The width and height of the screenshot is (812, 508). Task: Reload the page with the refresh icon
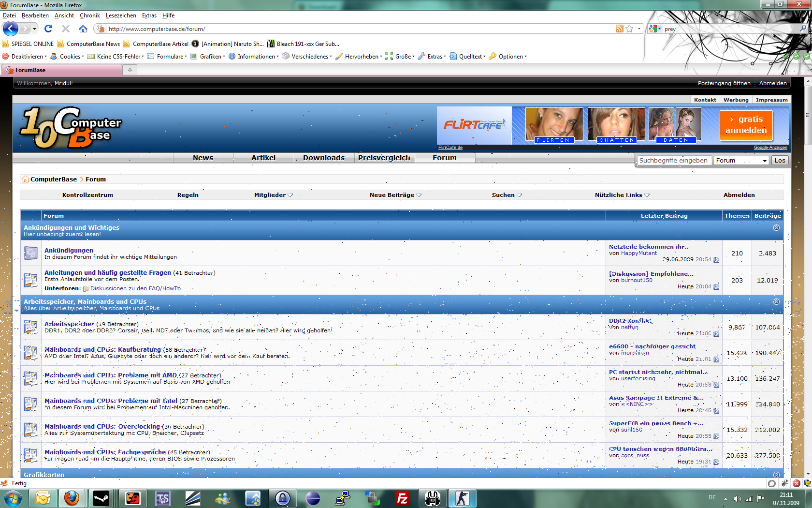(48, 29)
